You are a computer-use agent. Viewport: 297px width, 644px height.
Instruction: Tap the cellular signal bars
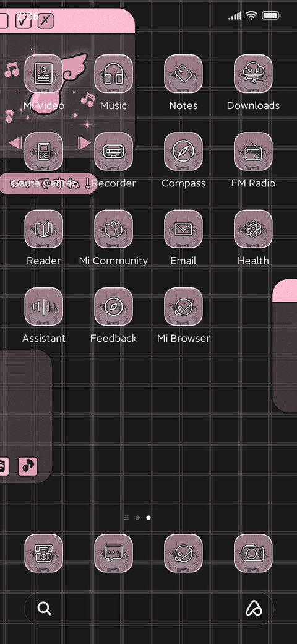point(235,16)
